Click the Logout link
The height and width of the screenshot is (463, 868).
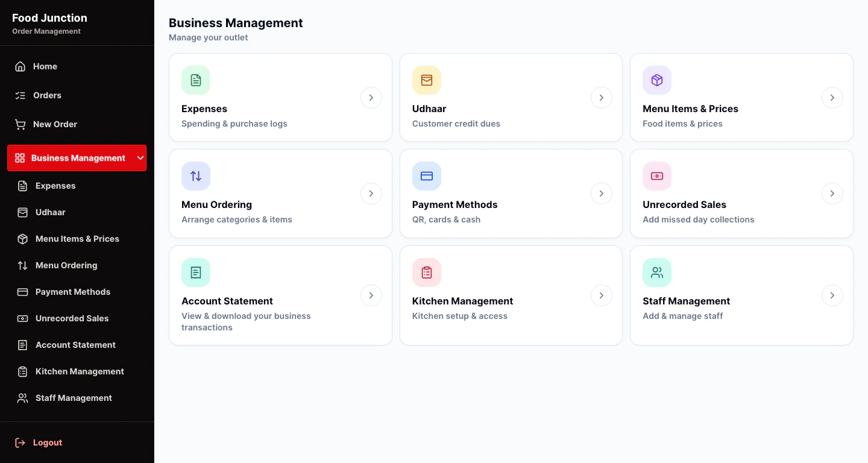[x=77, y=443]
